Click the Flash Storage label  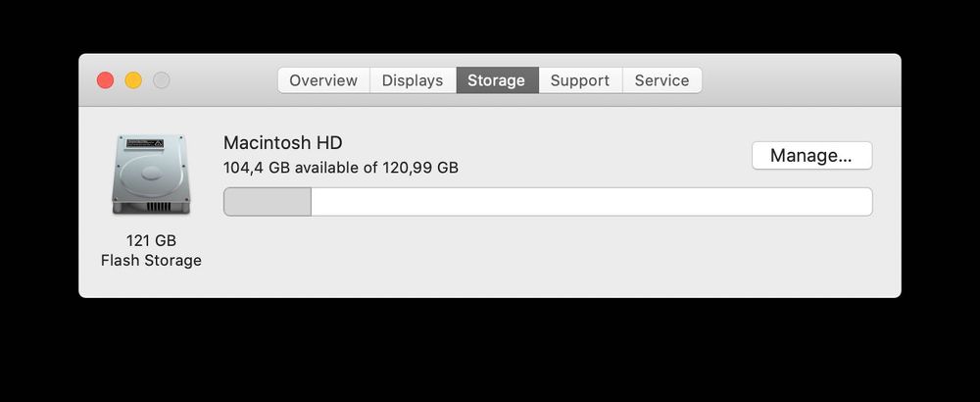pyautogui.click(x=151, y=261)
